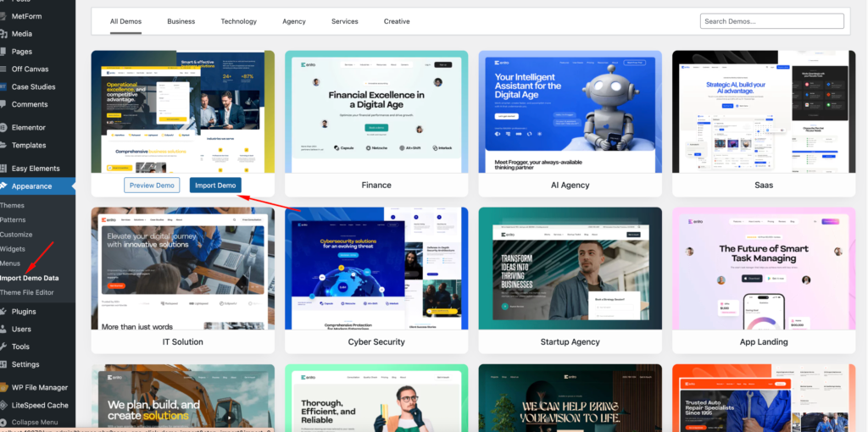Screen dimensions: 868x432
Task: Click the Collapse Menu arrow icon
Action: (3, 422)
